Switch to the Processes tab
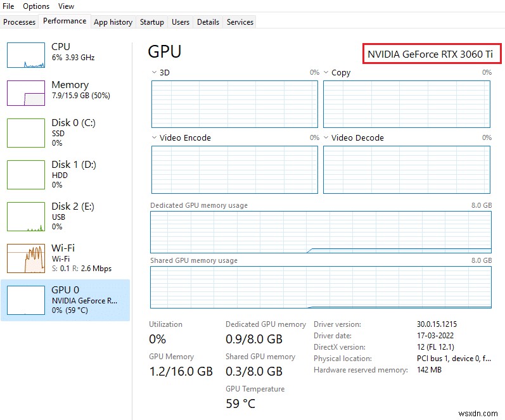 click(19, 22)
